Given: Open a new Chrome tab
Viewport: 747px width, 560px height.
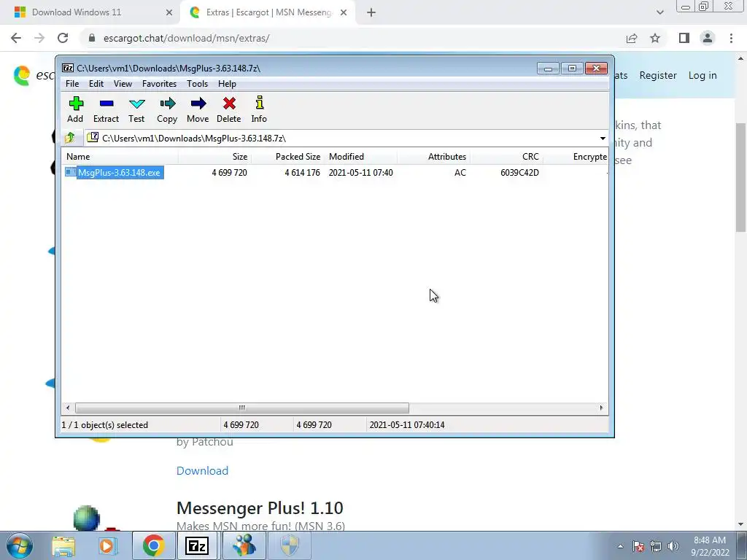Looking at the screenshot, I should click(371, 12).
